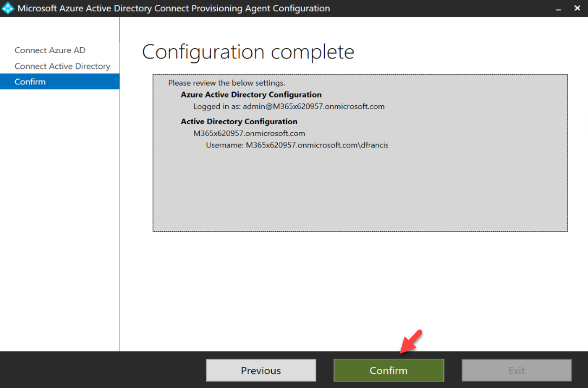Go back with the Previous button
Image resolution: width=588 pixels, height=388 pixels.
coord(261,370)
